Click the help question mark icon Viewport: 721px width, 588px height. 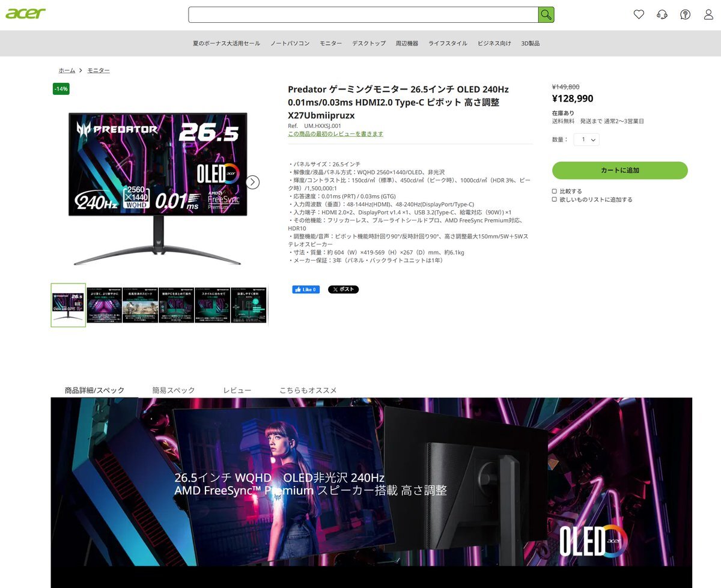(685, 14)
